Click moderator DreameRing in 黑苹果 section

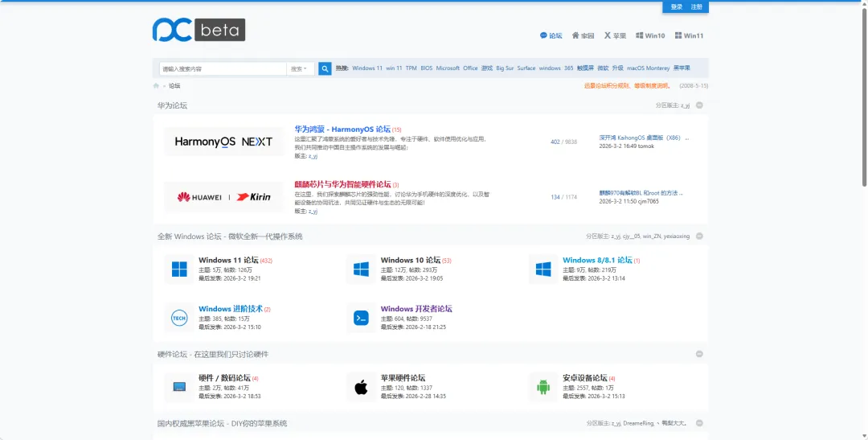[x=638, y=423]
